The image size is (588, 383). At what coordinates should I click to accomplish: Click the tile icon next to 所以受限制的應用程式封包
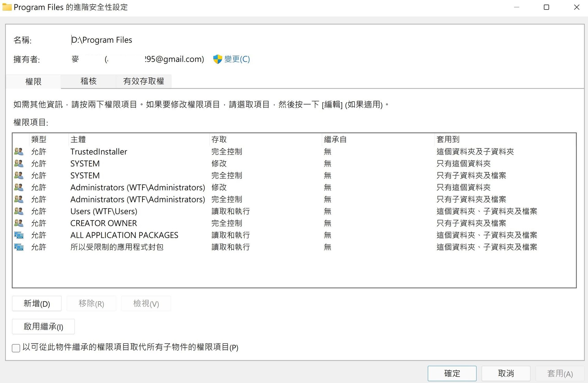tap(19, 247)
